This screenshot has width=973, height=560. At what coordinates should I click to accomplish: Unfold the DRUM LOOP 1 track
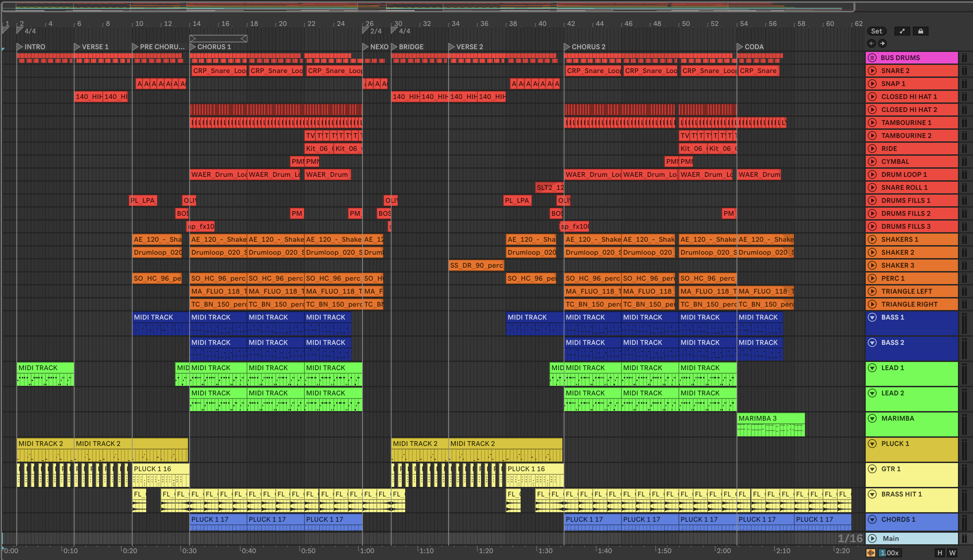(x=872, y=174)
